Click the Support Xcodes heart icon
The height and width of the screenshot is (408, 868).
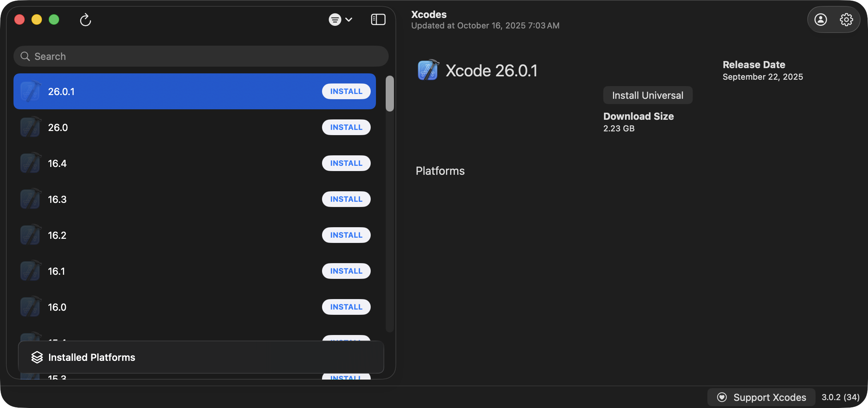point(722,397)
